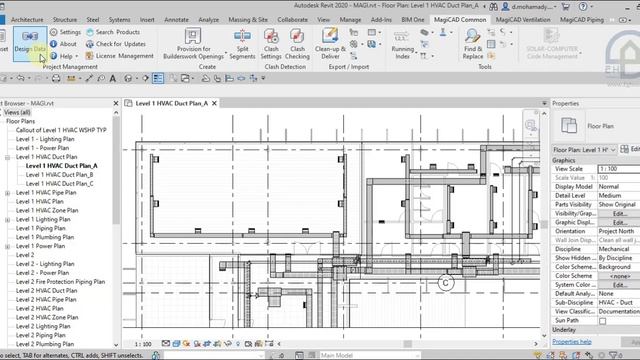Open Clash Settings
The image size is (640, 360).
point(271,44)
